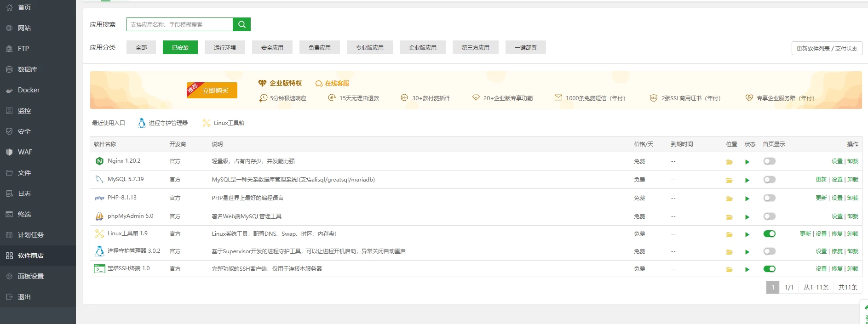The image size is (868, 324).
Task: Enable homepage display toggle for phpMyAdmin 5.0
Action: tap(769, 216)
